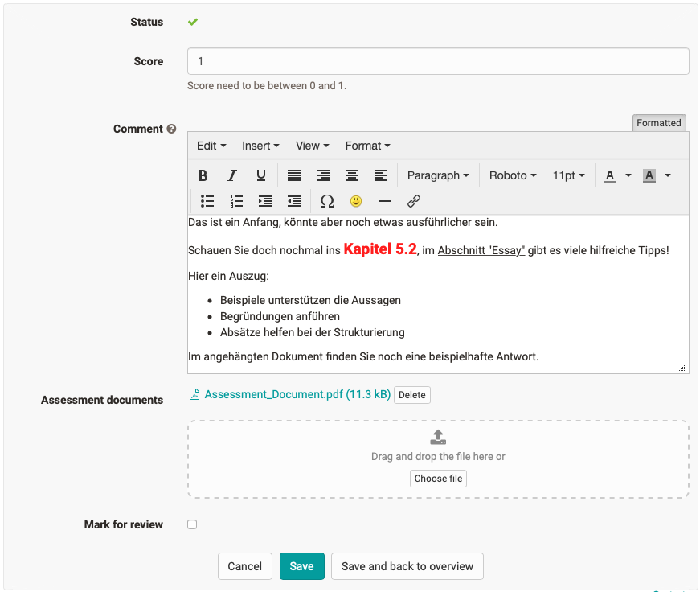Insert an emoticon via smiley icon
This screenshot has height=592, width=700.
355,201
